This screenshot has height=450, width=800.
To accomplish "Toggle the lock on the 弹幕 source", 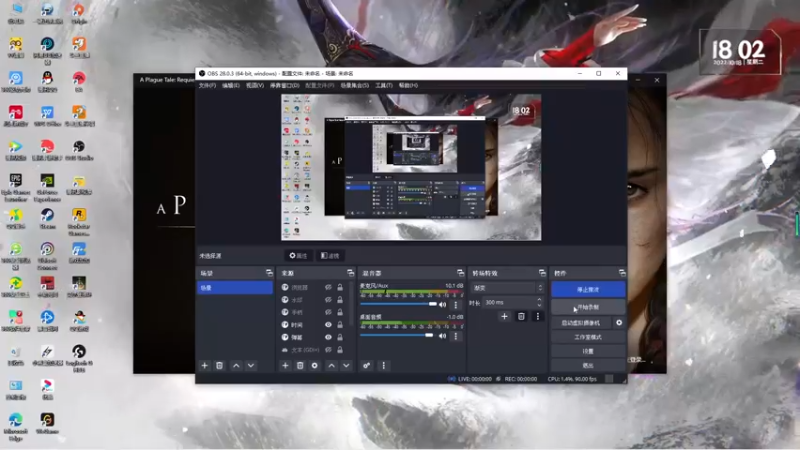I will click(x=340, y=337).
